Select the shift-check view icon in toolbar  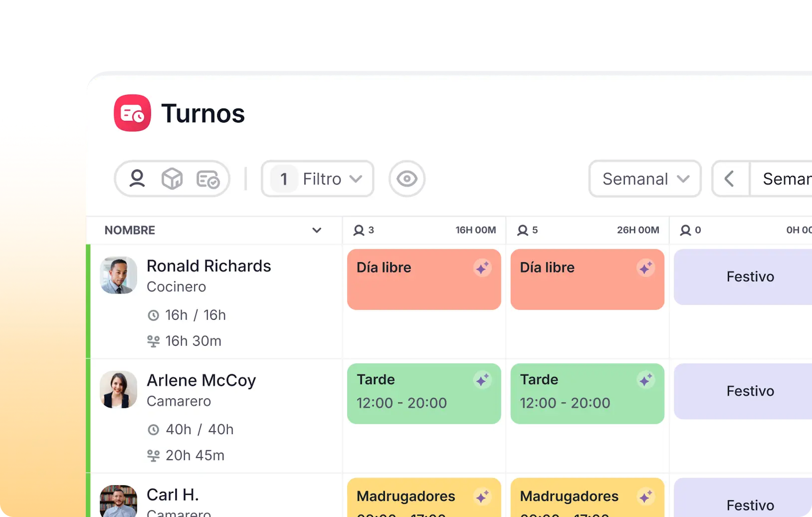point(208,179)
